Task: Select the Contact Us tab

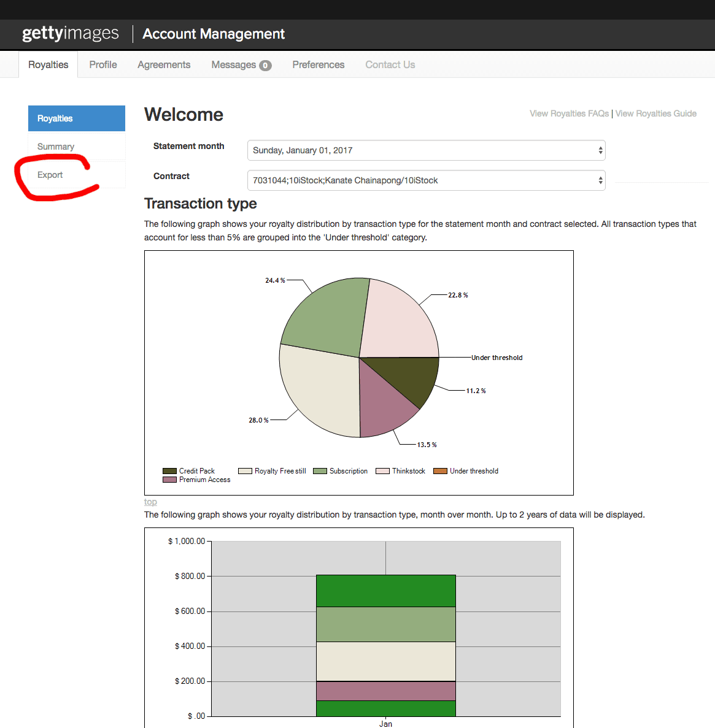Action: [x=390, y=65]
